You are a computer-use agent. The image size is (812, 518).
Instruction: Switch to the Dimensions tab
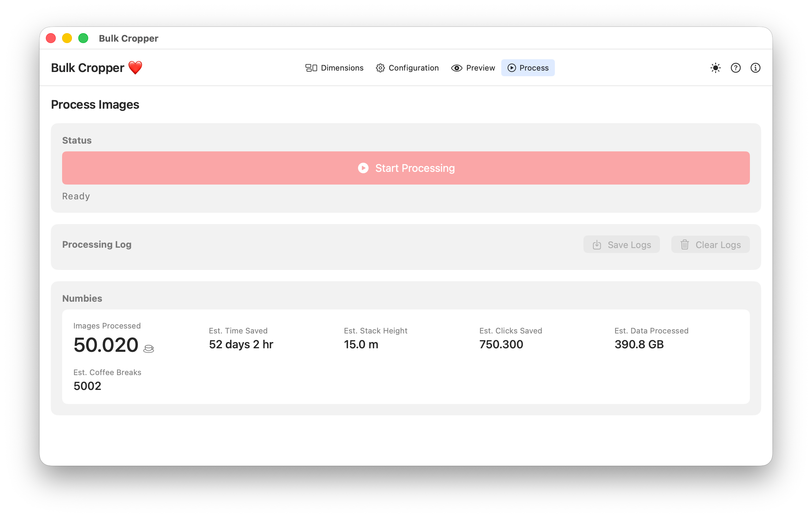(342, 68)
